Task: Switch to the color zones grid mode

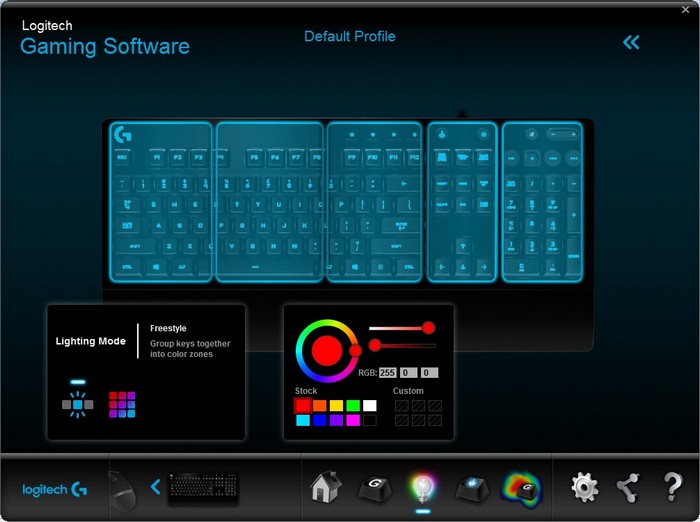Action: 122,404
